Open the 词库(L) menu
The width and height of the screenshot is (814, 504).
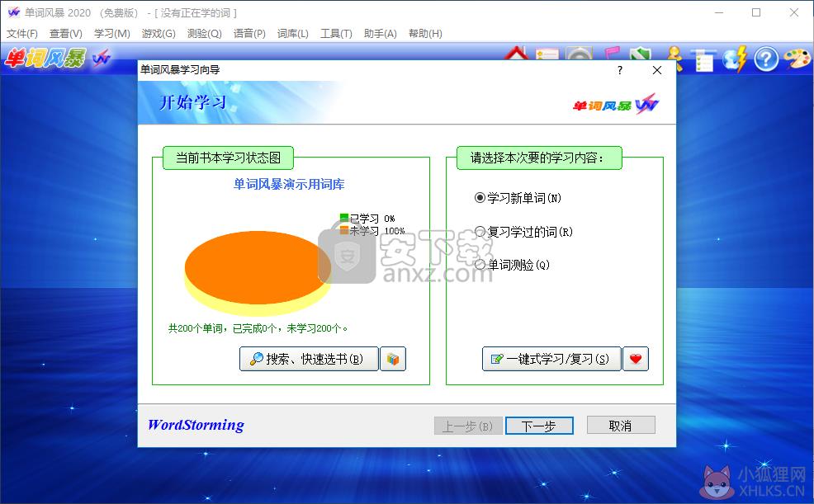(293, 34)
